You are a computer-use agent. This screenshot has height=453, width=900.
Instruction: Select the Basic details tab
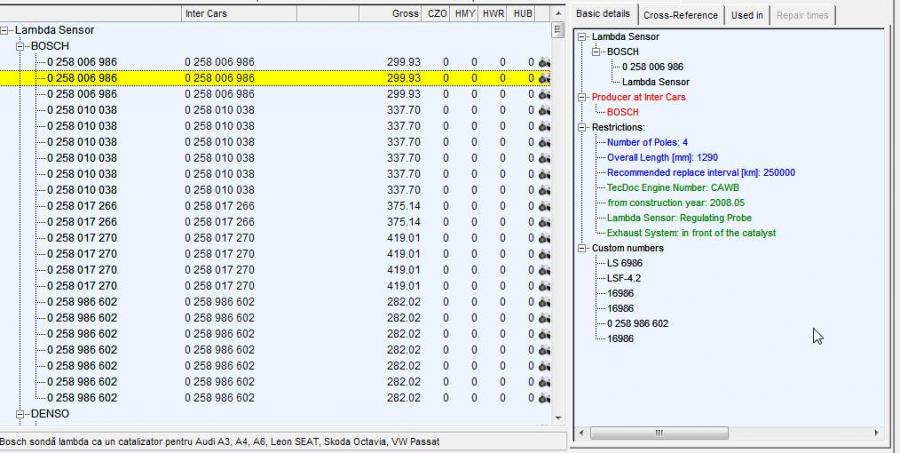[x=603, y=14]
